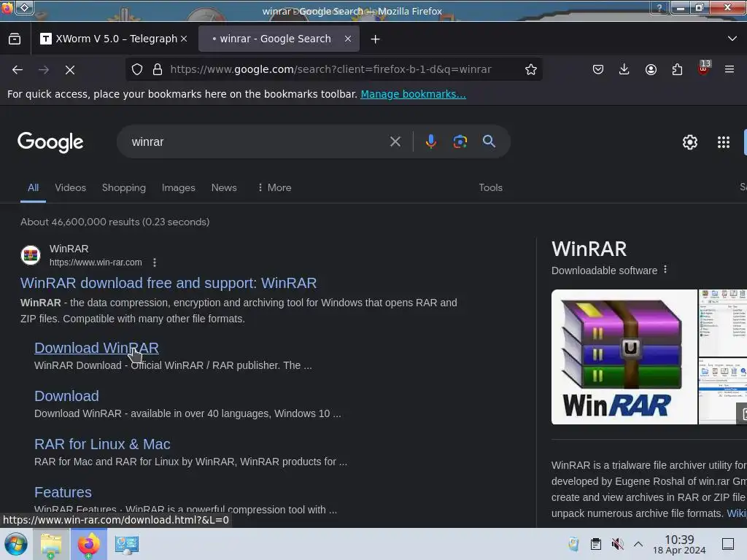This screenshot has height=560, width=747.
Task: Stop loading the page
Action: pos(70,69)
